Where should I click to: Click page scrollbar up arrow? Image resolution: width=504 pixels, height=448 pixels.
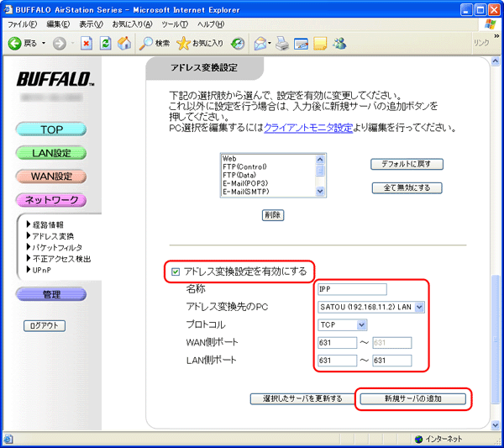[x=496, y=61]
